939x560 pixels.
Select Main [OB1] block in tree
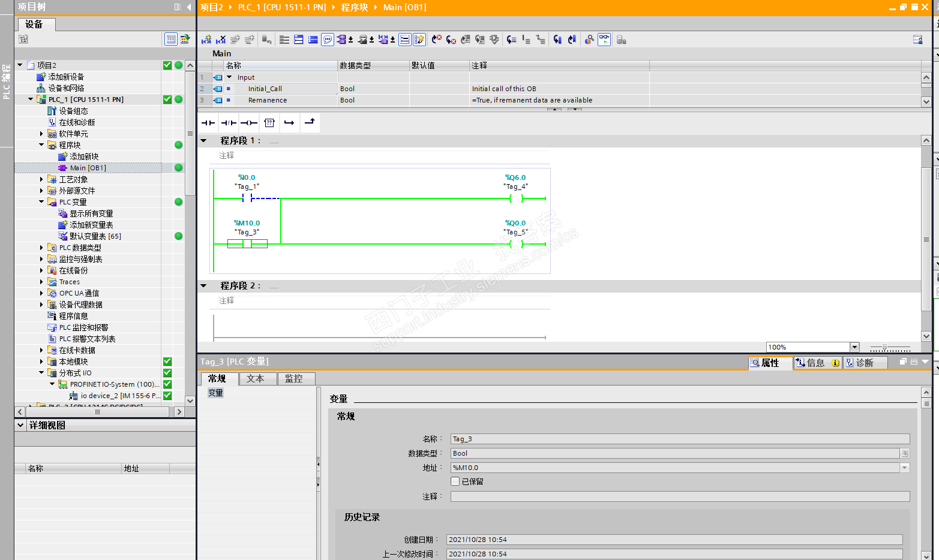pyautogui.click(x=88, y=168)
